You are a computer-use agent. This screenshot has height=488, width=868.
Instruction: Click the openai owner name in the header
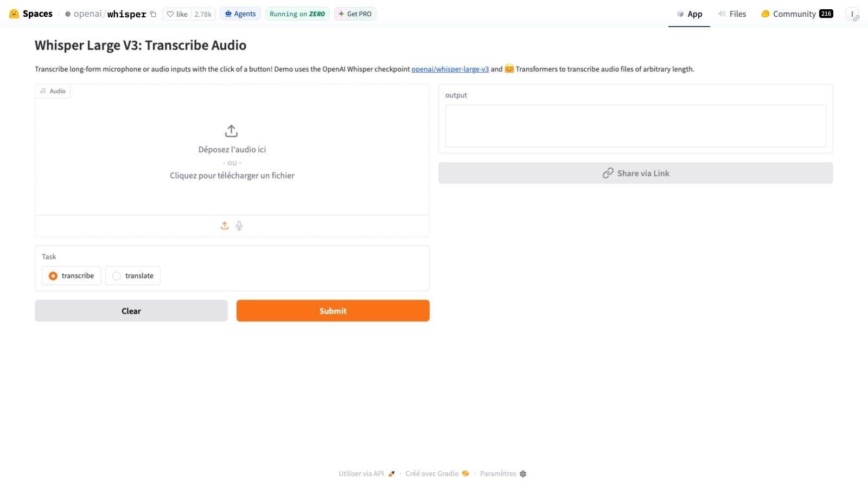tap(87, 14)
